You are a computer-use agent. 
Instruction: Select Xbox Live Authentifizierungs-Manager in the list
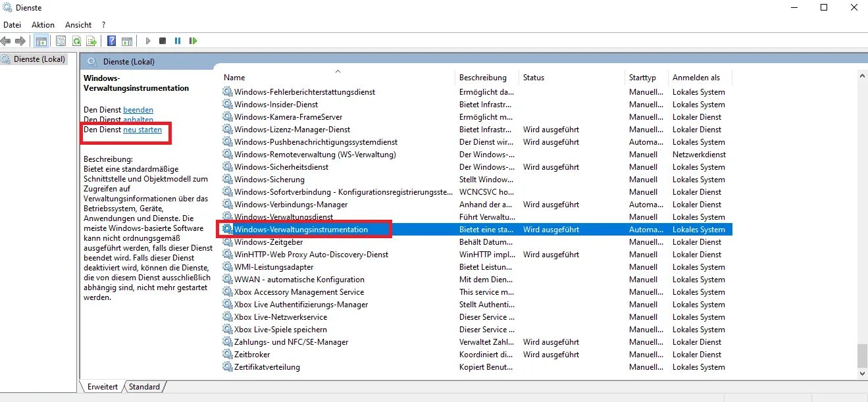[301, 304]
